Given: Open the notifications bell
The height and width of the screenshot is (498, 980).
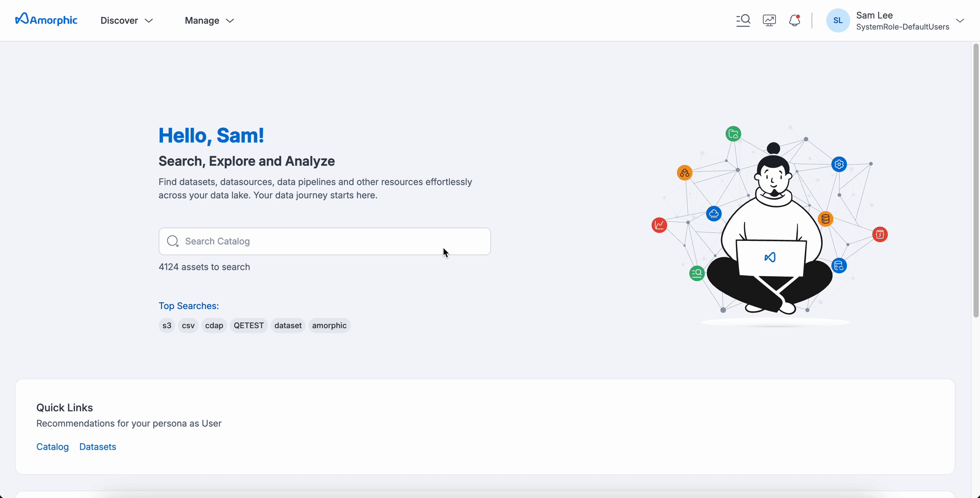Looking at the screenshot, I should (794, 20).
